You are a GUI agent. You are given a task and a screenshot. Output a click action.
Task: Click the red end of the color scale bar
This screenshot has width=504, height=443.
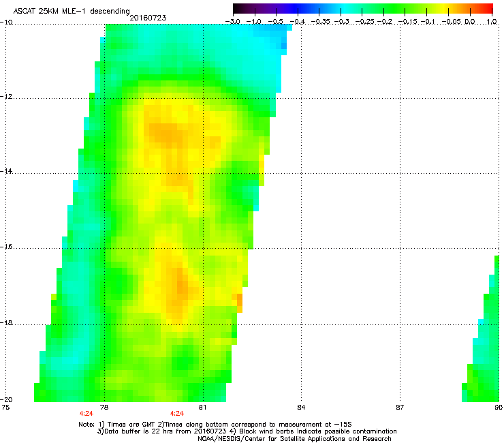(488, 8)
